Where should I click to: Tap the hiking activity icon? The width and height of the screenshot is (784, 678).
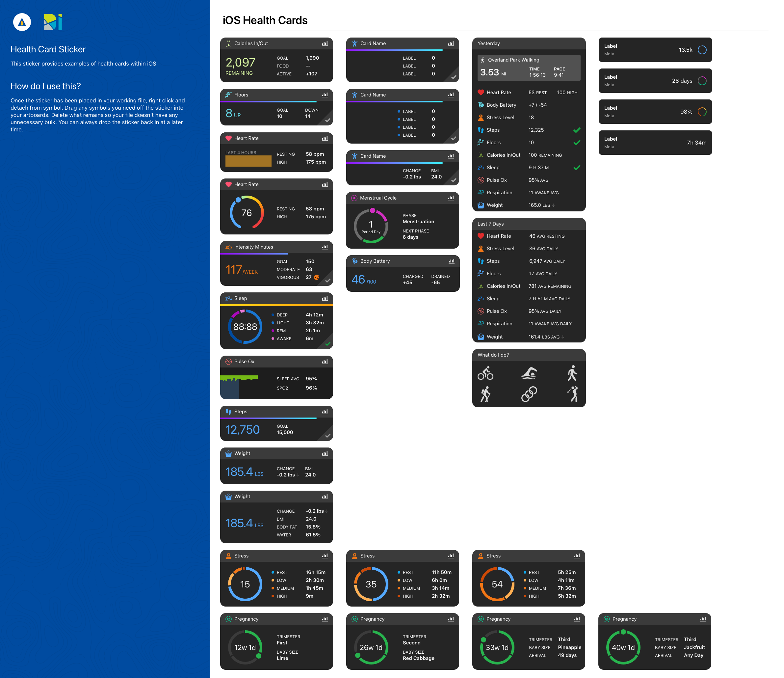tap(485, 394)
